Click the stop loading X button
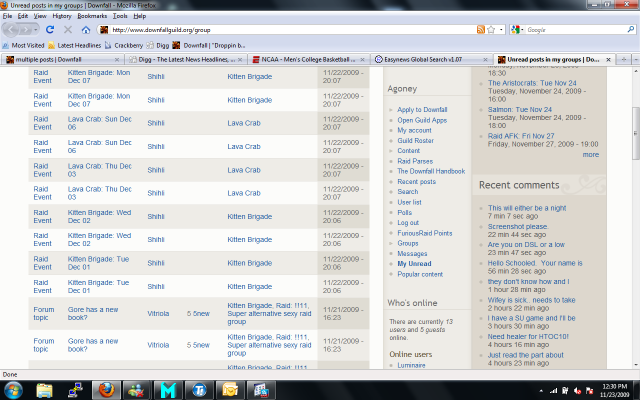The image size is (640, 400). click(x=68, y=29)
